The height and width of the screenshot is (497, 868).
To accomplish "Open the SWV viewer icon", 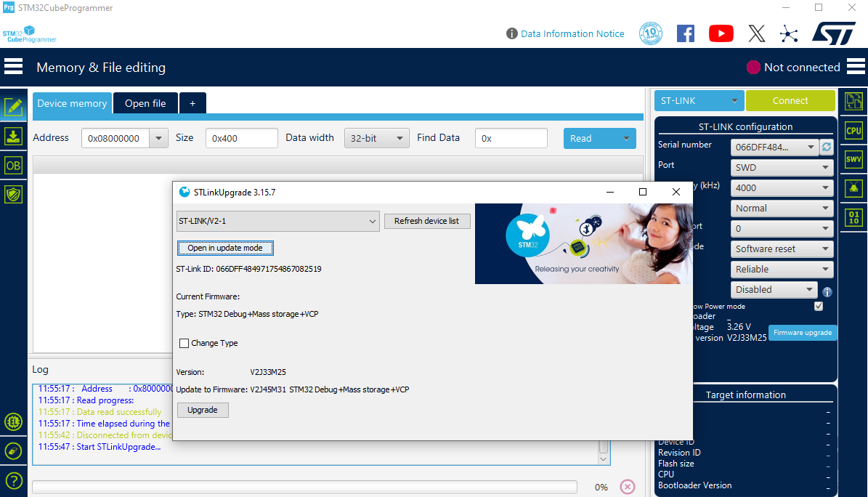I will tap(853, 159).
